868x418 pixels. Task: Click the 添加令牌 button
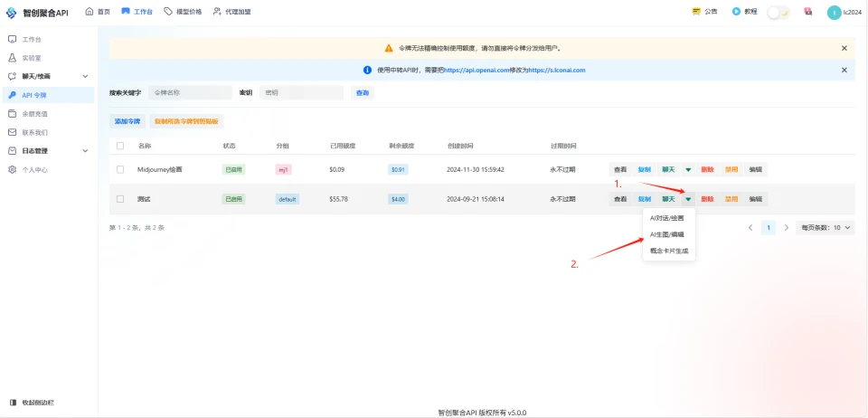[x=127, y=121]
